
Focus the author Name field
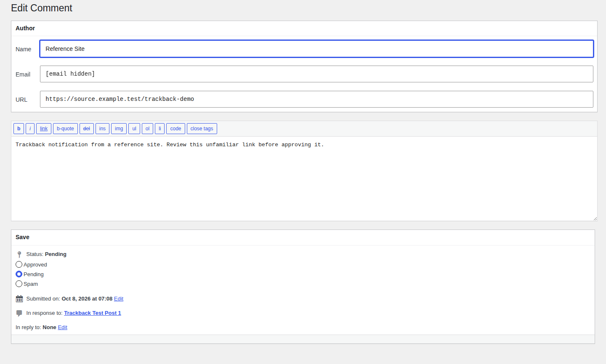tap(316, 49)
